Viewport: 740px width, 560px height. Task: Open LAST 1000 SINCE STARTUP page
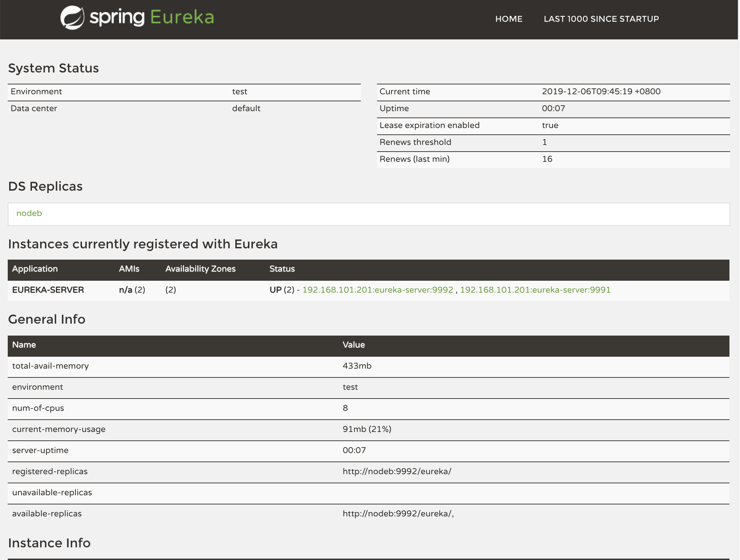pyautogui.click(x=601, y=19)
